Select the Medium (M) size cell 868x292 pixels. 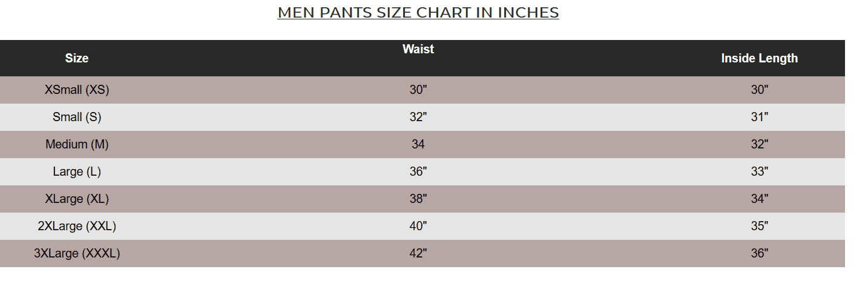point(77,144)
